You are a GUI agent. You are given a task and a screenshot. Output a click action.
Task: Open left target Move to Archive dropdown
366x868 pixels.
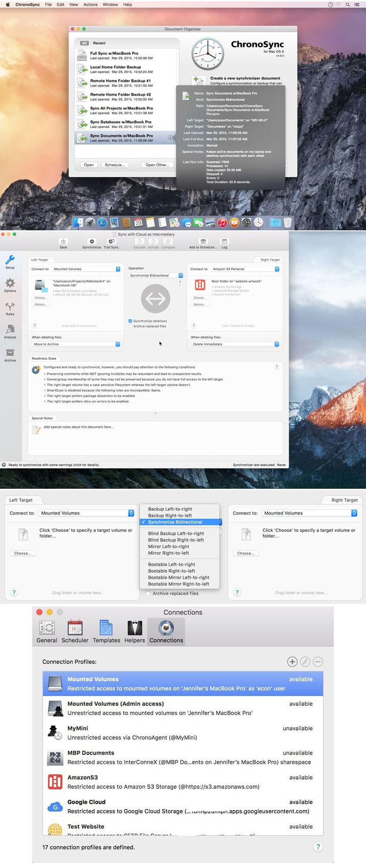coord(76,344)
